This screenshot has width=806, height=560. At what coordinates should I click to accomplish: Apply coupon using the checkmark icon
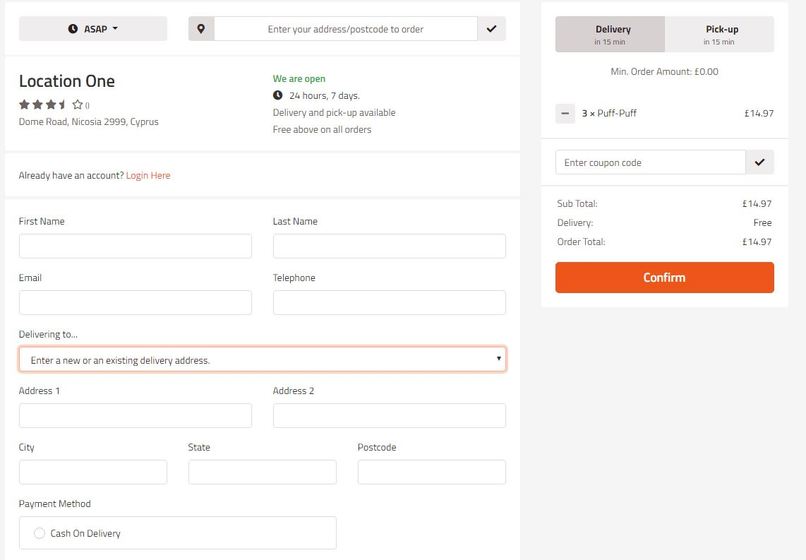[x=760, y=162]
